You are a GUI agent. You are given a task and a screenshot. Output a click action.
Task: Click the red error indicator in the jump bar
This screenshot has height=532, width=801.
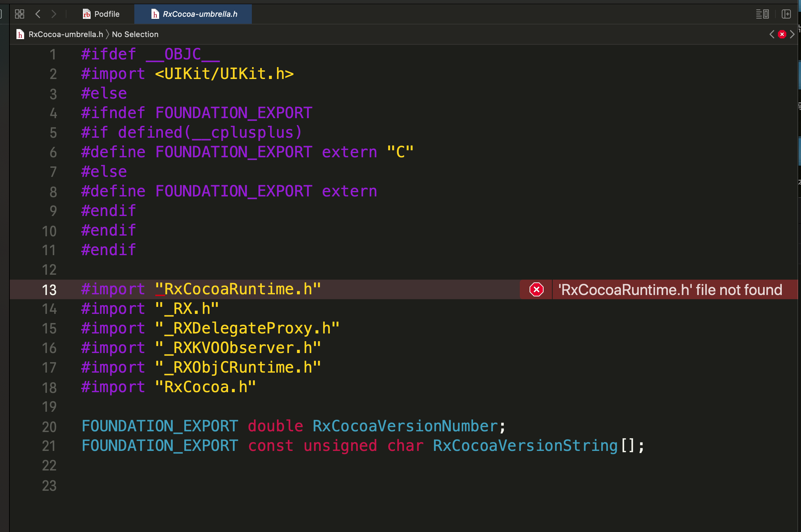point(782,34)
